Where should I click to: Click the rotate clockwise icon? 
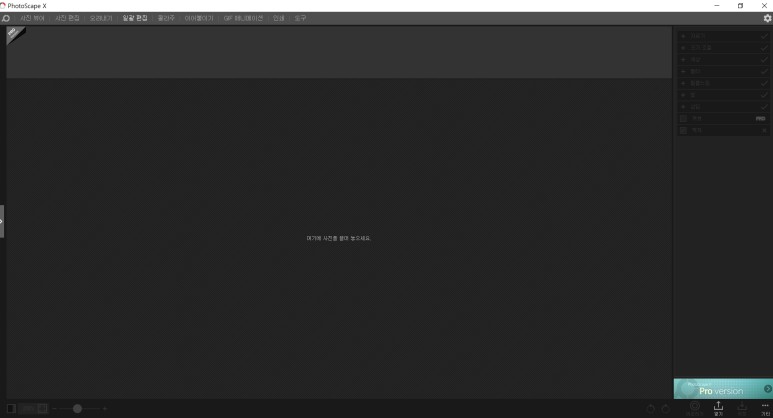click(x=666, y=409)
